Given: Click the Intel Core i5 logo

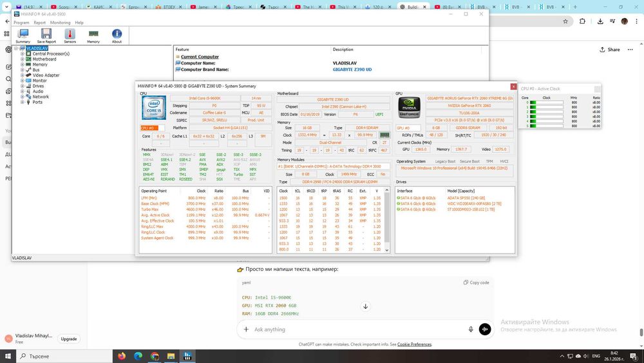Looking at the screenshot, I should coord(154,108).
